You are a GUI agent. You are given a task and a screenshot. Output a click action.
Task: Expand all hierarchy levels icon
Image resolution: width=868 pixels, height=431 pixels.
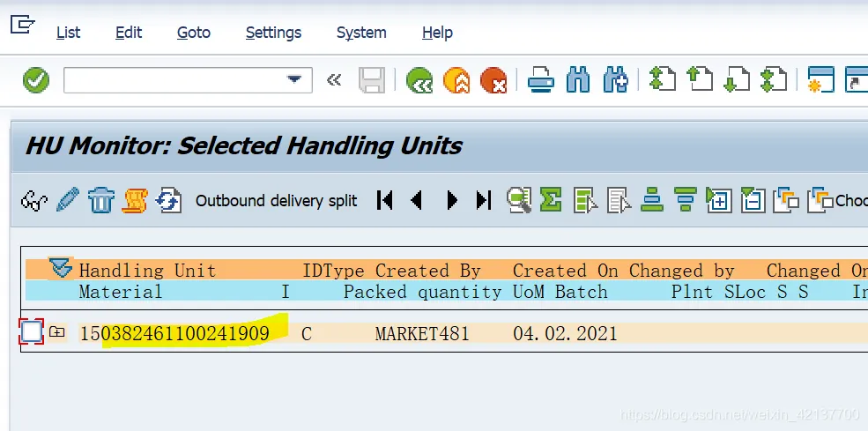tap(718, 200)
